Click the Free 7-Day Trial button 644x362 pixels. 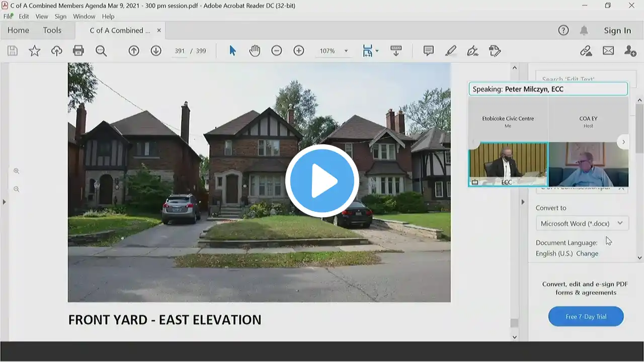(x=586, y=317)
